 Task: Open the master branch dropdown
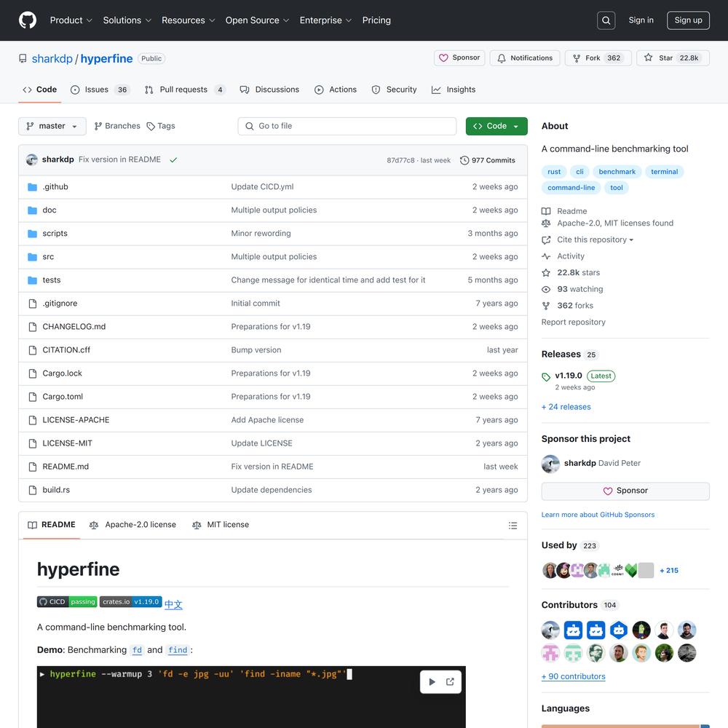52,126
